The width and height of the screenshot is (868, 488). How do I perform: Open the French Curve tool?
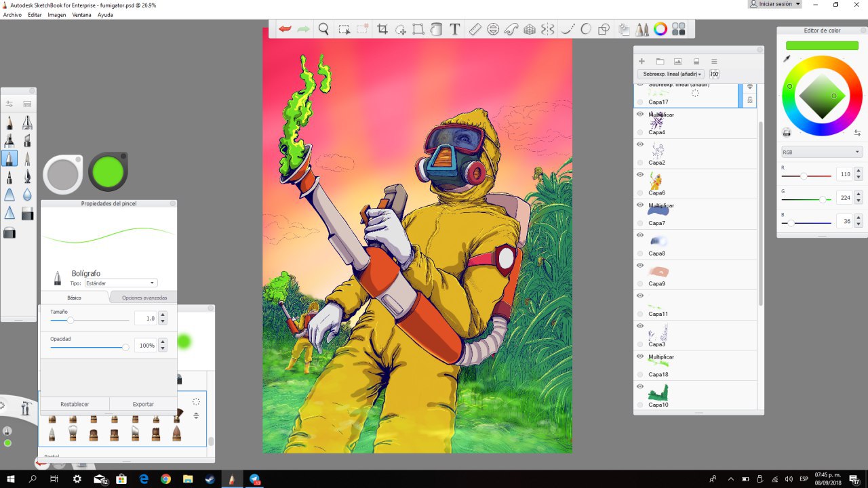coord(512,29)
